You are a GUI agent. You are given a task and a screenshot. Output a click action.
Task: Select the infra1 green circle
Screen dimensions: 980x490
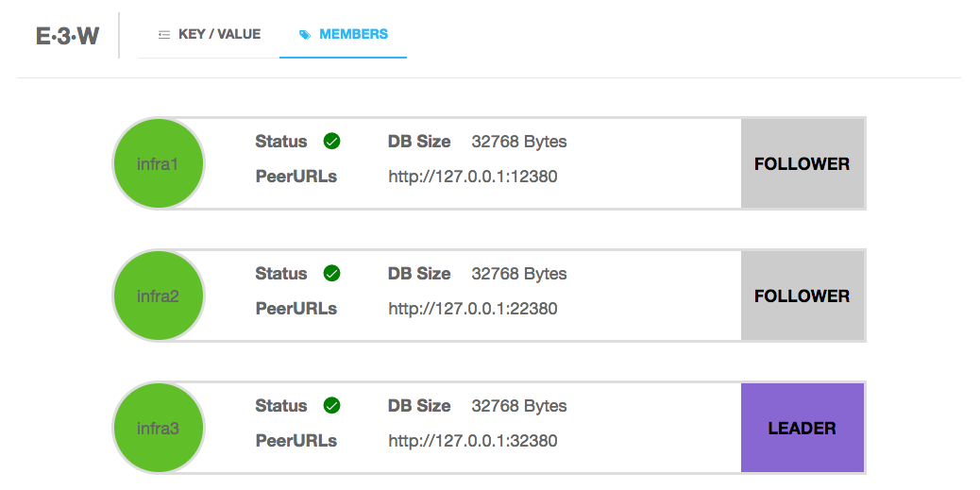click(x=159, y=163)
